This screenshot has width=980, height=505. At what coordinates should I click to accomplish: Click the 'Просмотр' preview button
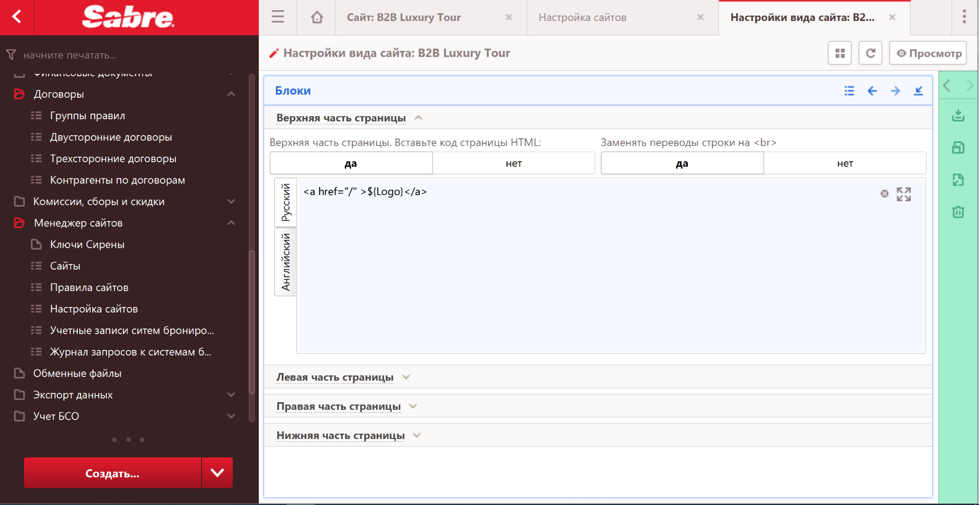(928, 53)
